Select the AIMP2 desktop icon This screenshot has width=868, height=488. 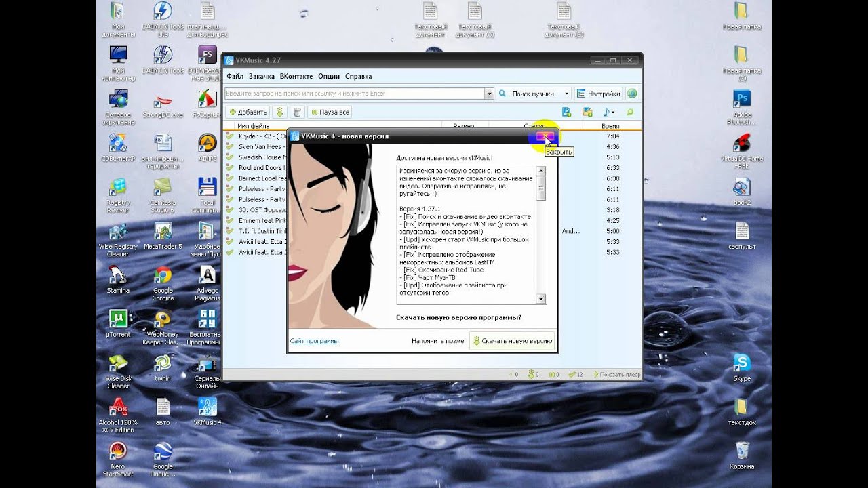point(208,147)
